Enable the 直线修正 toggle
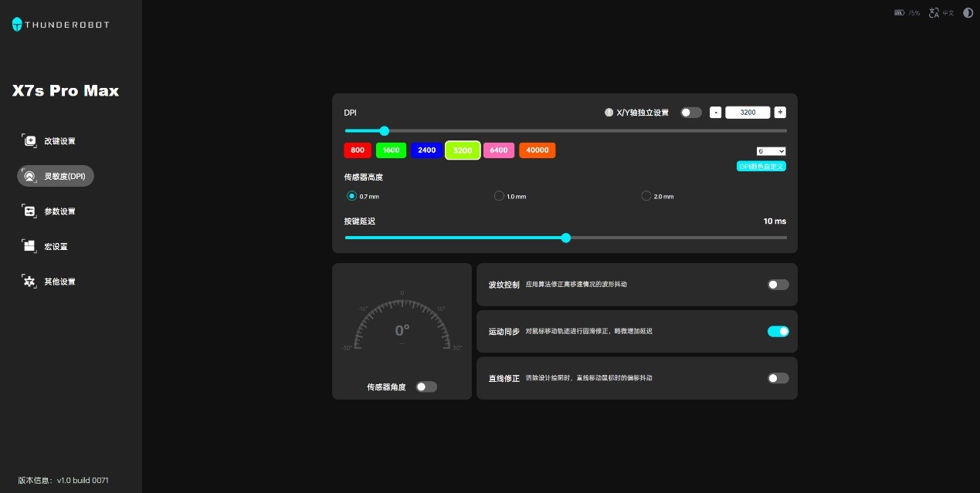The height and width of the screenshot is (493, 980). pyautogui.click(x=778, y=378)
